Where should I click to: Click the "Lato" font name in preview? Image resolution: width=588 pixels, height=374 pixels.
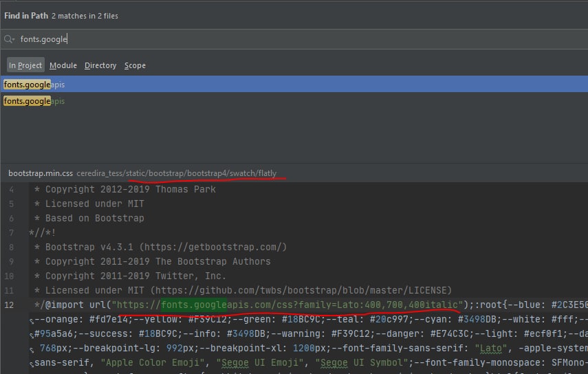tap(490, 348)
